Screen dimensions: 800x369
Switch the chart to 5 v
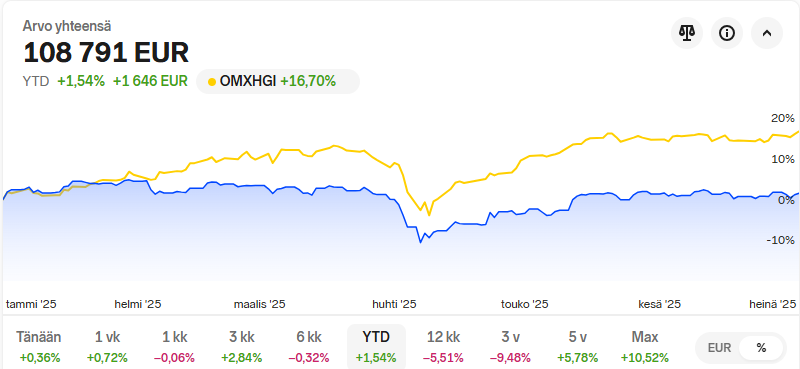pyautogui.click(x=578, y=346)
